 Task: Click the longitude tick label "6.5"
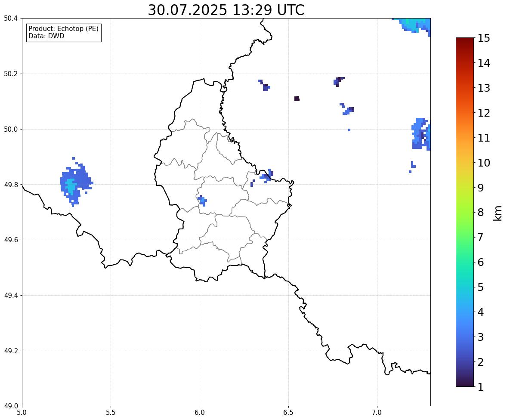(288, 413)
